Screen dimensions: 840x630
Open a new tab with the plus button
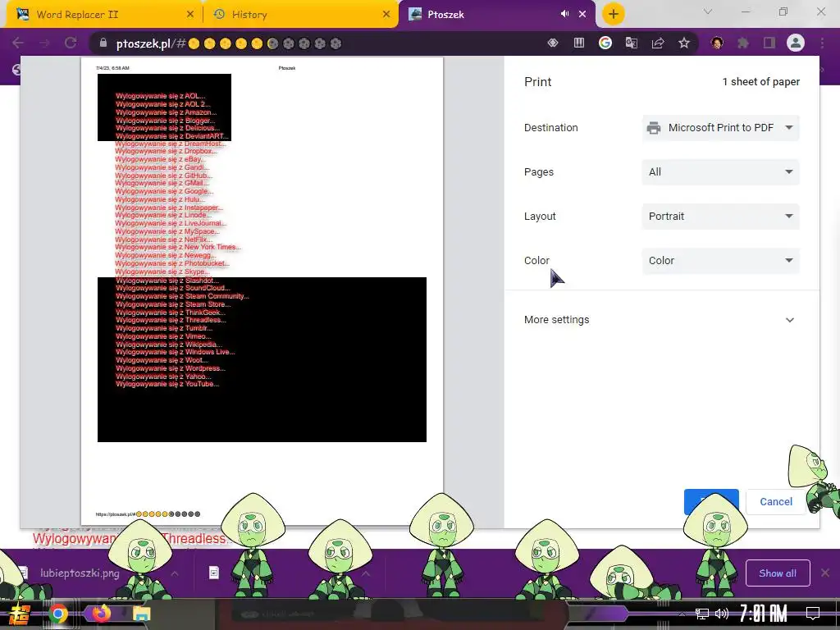pos(614,14)
